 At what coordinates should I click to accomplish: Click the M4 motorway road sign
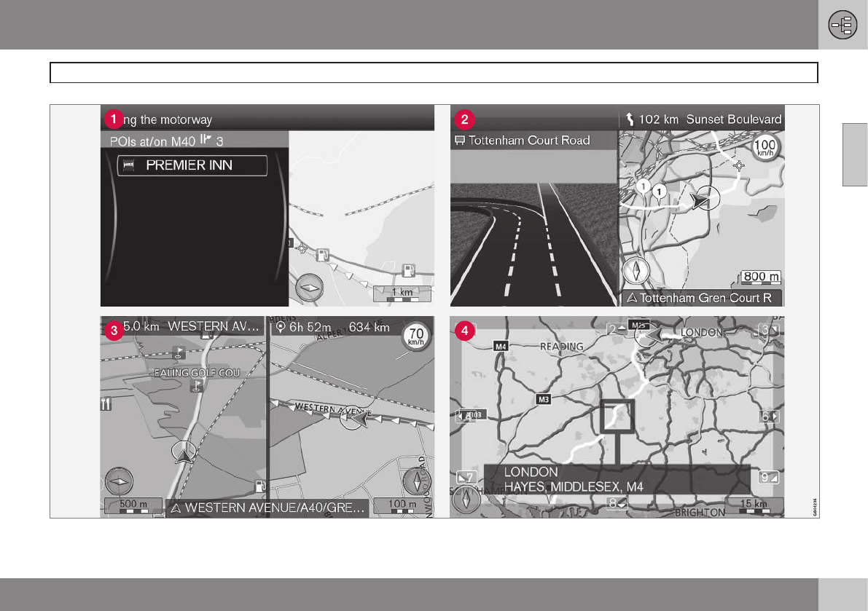[500, 346]
